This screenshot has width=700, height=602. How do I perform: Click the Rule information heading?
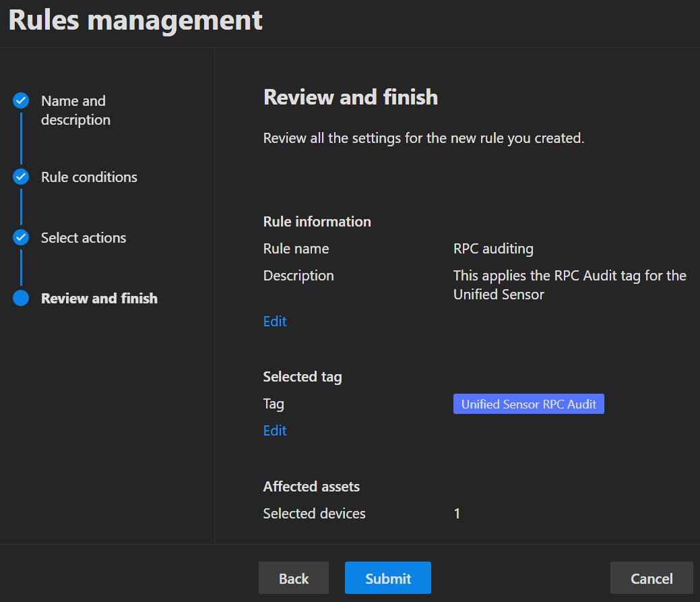pyautogui.click(x=317, y=222)
